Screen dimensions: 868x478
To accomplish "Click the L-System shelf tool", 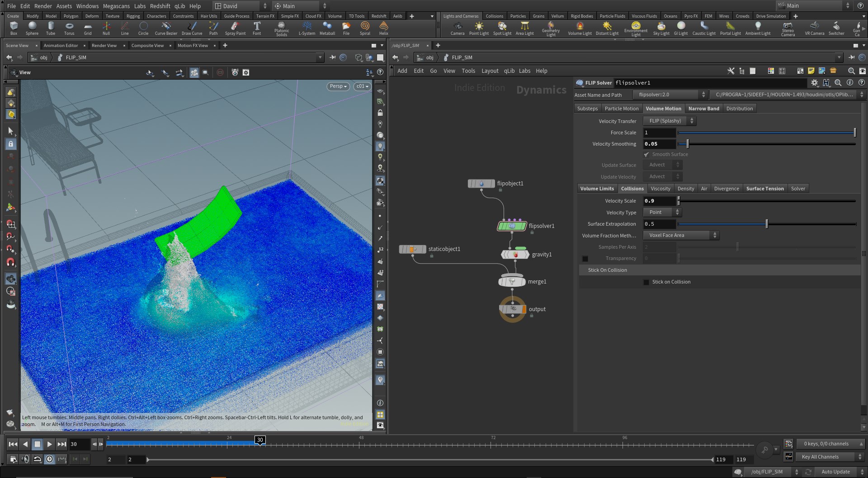I will point(307,28).
